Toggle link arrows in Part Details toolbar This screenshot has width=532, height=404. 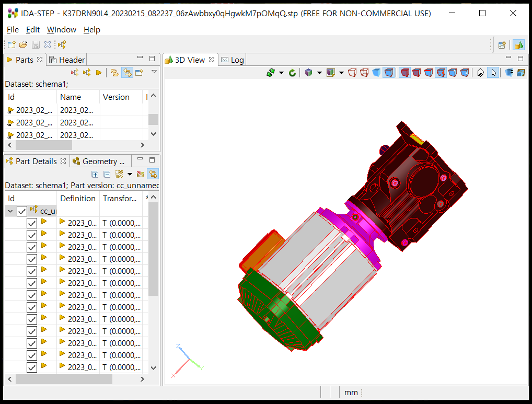[x=153, y=175]
